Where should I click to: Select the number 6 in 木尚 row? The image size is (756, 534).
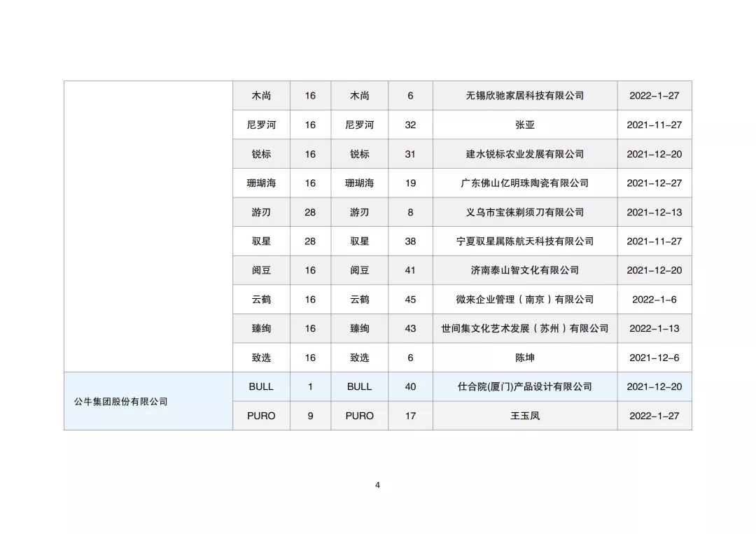(410, 95)
